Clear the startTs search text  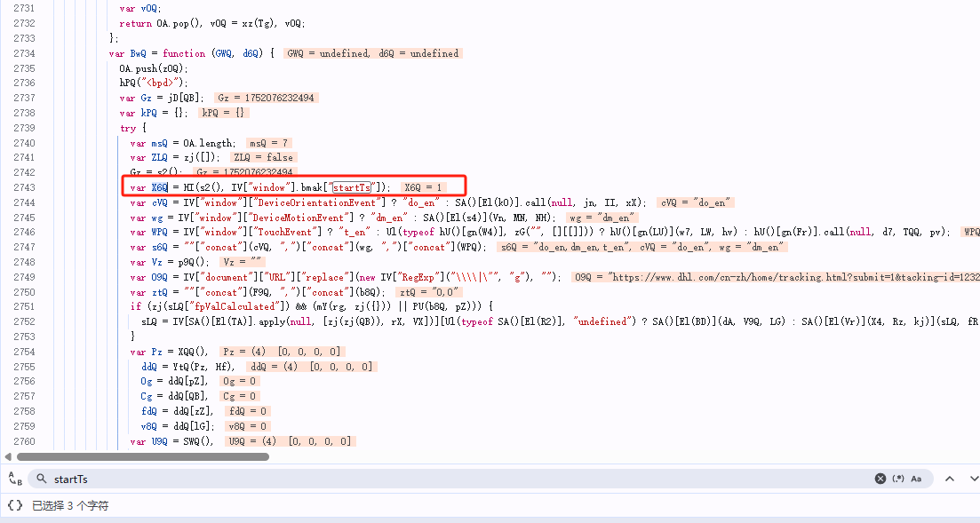click(x=880, y=479)
